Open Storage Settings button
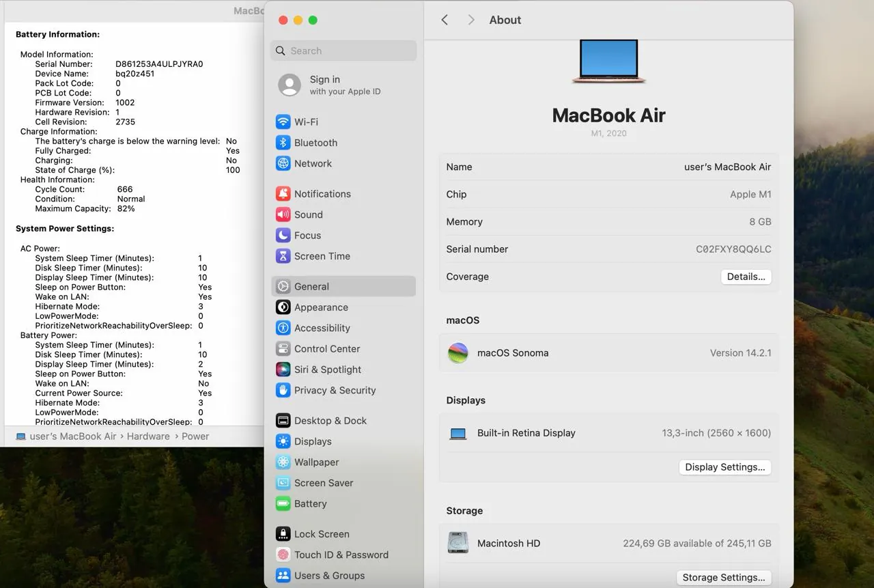The height and width of the screenshot is (588, 874). pos(724,577)
